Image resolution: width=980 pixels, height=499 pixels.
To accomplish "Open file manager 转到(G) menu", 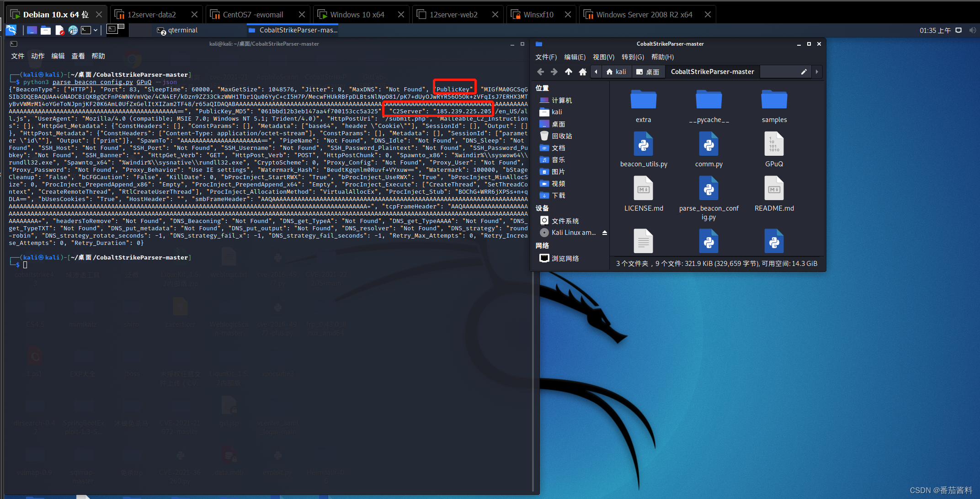I will [x=633, y=57].
